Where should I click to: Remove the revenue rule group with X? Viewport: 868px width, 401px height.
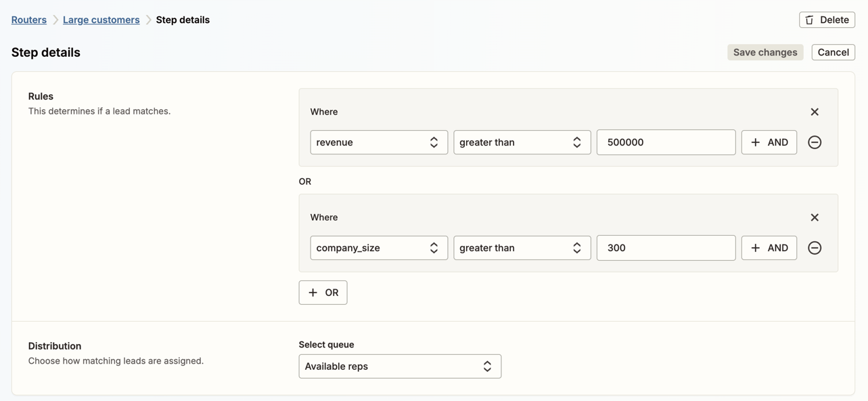click(814, 112)
